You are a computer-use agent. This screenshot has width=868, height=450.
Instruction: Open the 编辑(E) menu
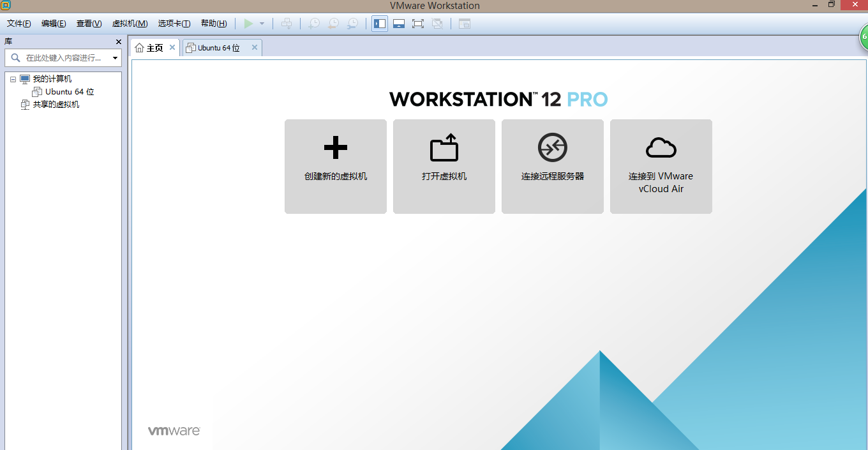point(54,24)
